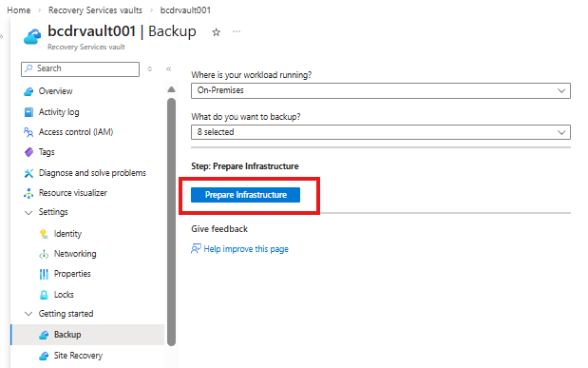Click the sidebar scrollbar up arrow
588x368 pixels.
coord(171,89)
